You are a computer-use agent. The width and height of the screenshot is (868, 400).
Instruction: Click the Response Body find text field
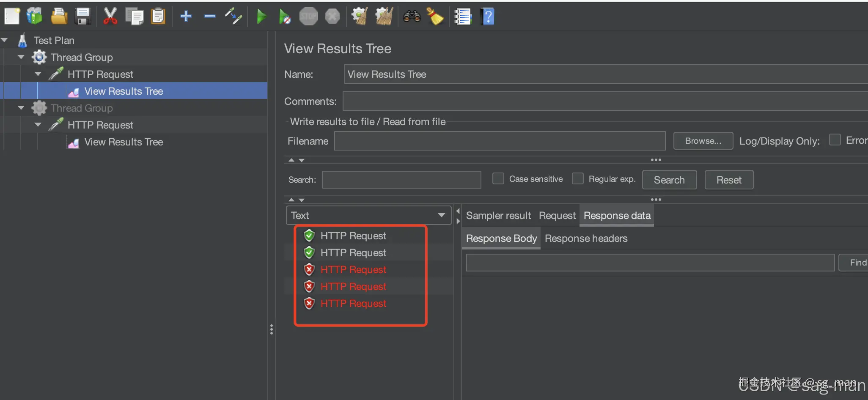click(x=650, y=263)
